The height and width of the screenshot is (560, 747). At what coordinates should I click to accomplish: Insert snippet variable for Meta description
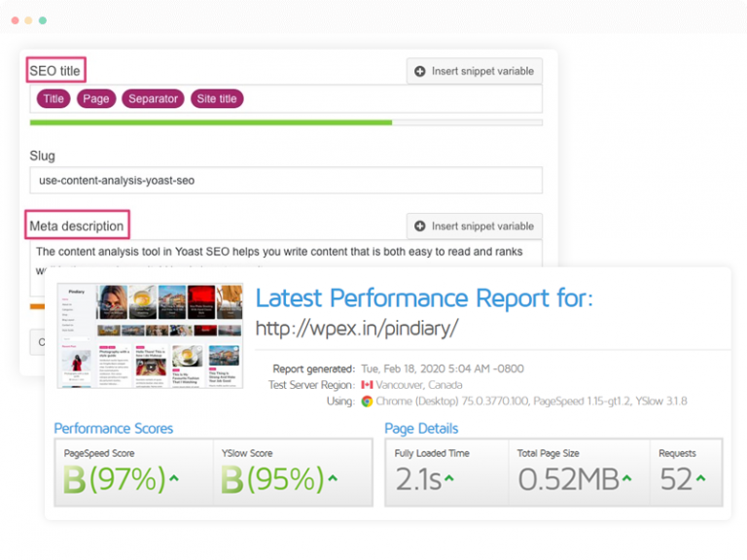pos(475,227)
